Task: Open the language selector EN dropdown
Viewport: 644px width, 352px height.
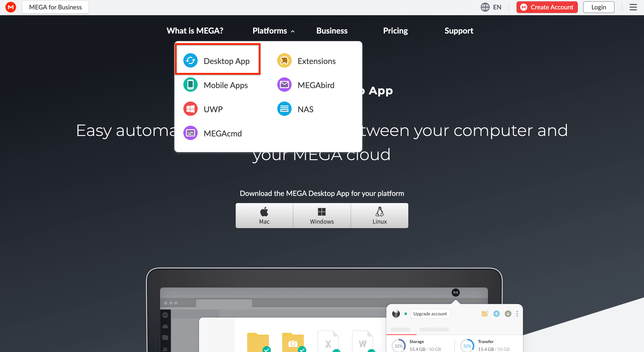Action: coord(492,7)
